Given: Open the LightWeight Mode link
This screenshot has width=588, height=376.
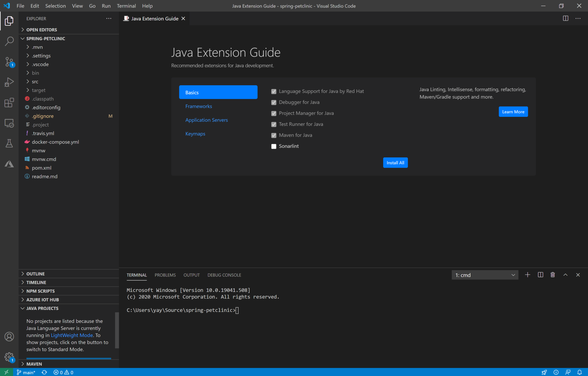Looking at the screenshot, I should [71, 335].
